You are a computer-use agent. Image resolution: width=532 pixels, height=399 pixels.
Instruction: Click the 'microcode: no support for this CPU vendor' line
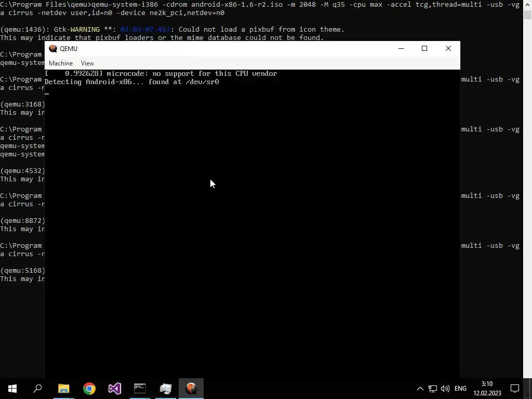pos(161,73)
